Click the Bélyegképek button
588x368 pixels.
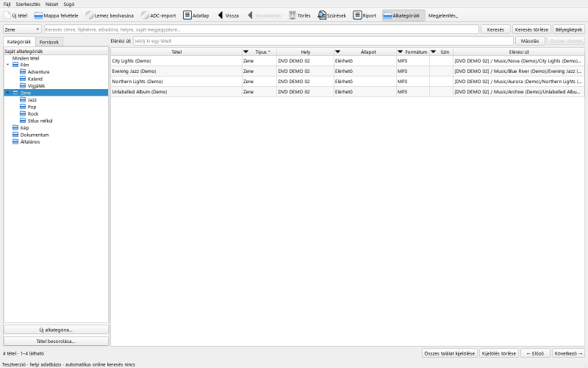[x=569, y=29]
